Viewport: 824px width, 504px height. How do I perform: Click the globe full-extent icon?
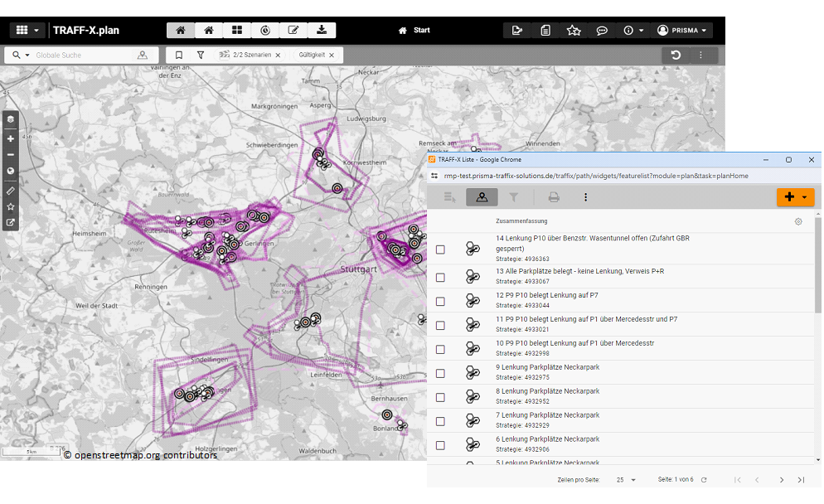coord(11,171)
